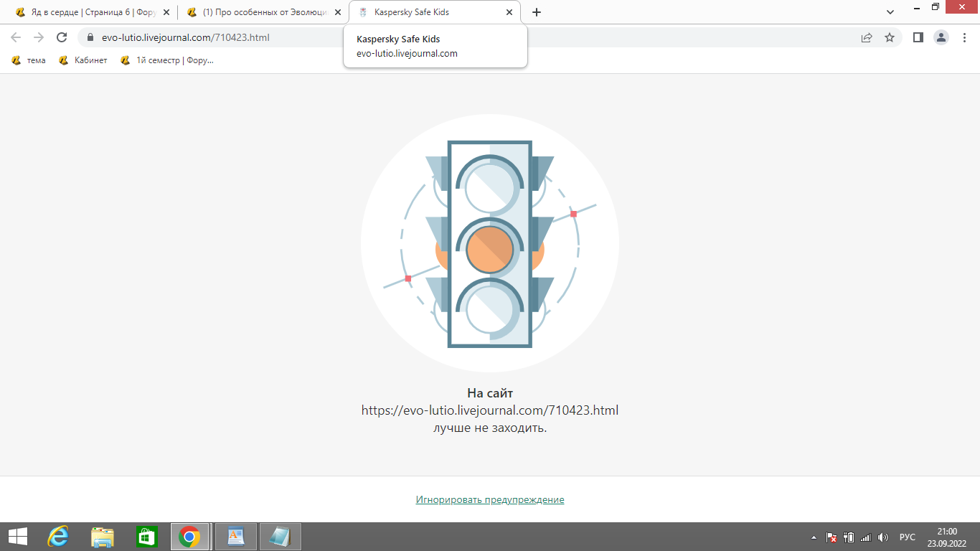The width and height of the screenshot is (980, 551).
Task: Expand hidden system tray icons
Action: click(x=814, y=537)
